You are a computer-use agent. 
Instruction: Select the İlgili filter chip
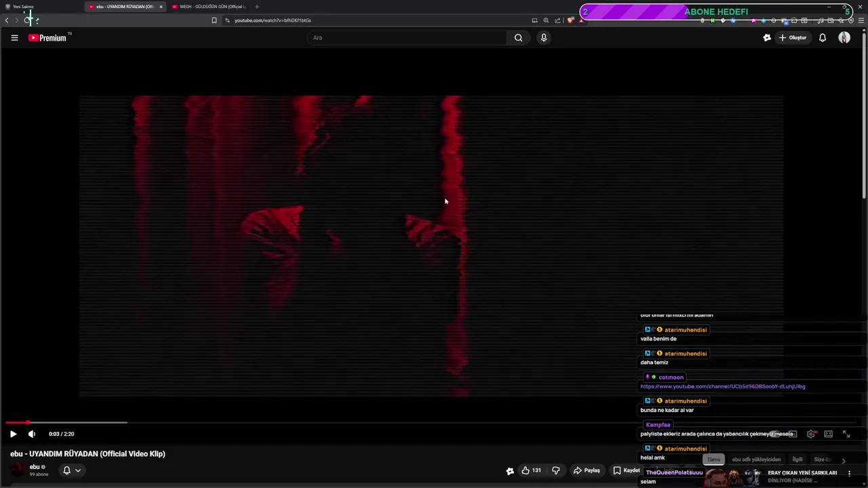click(x=797, y=460)
